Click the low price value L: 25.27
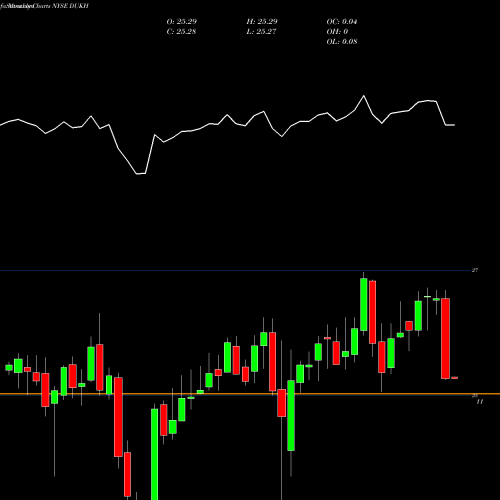The image size is (500, 500). point(262,32)
